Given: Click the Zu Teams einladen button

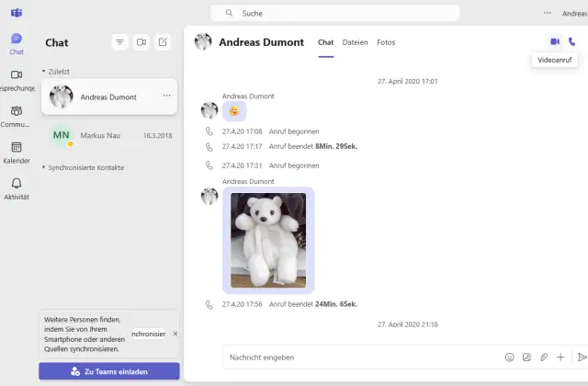Looking at the screenshot, I should [109, 371].
